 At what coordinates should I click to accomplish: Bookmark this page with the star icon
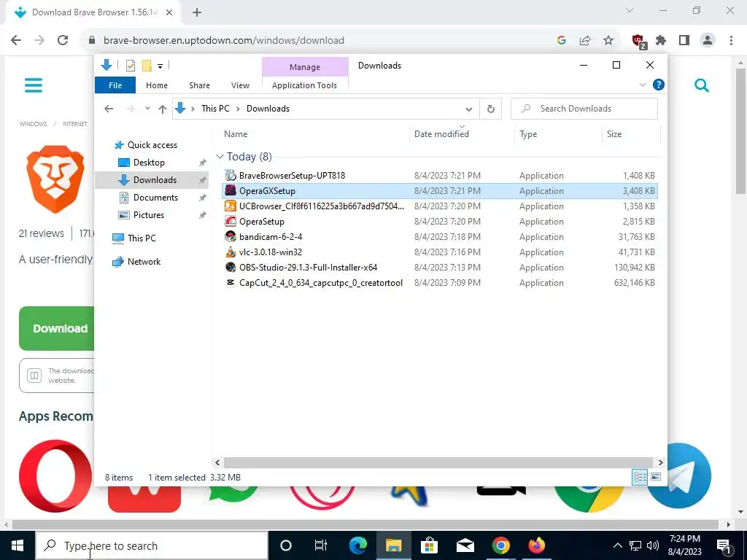608,41
